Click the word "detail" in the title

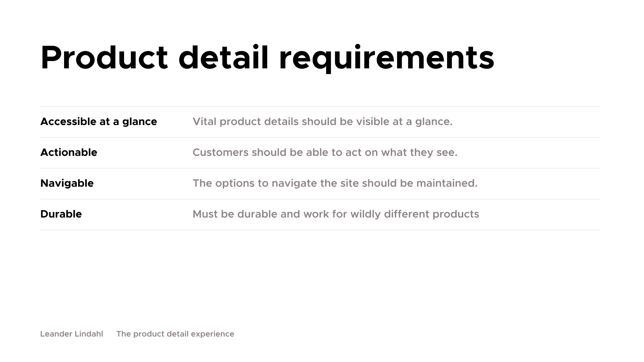point(223,58)
